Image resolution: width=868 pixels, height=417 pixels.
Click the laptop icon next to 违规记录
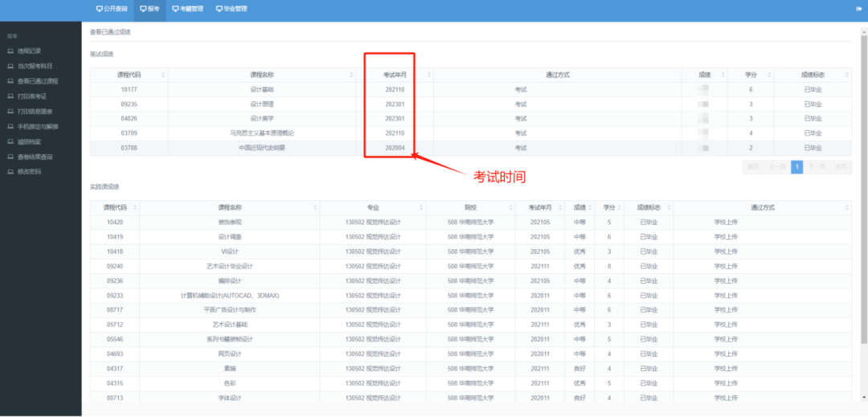pos(10,51)
